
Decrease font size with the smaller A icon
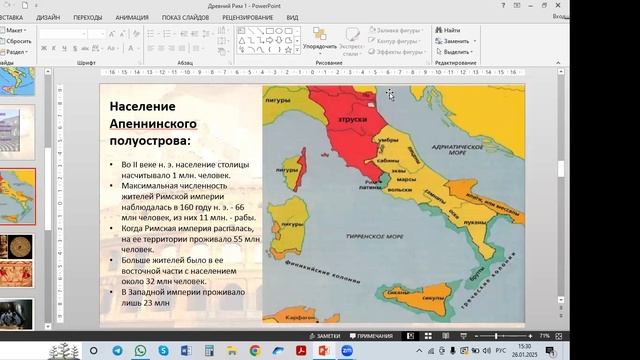tap(122, 35)
